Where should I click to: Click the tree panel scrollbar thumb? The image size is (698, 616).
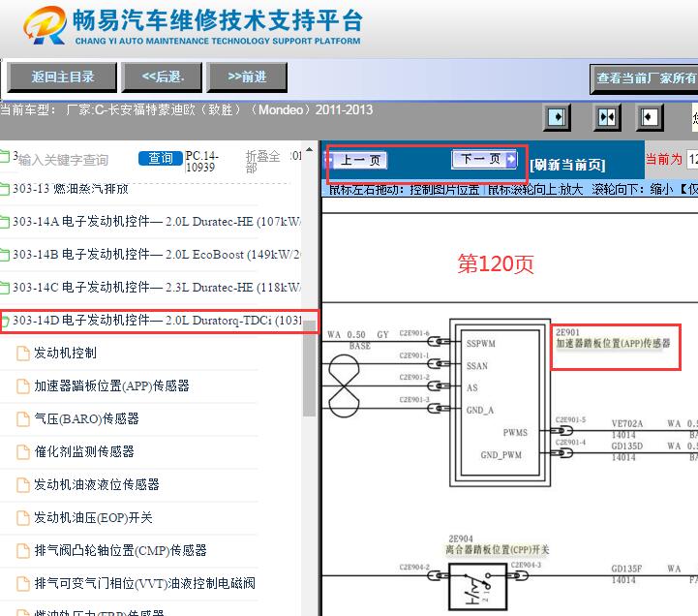click(309, 369)
